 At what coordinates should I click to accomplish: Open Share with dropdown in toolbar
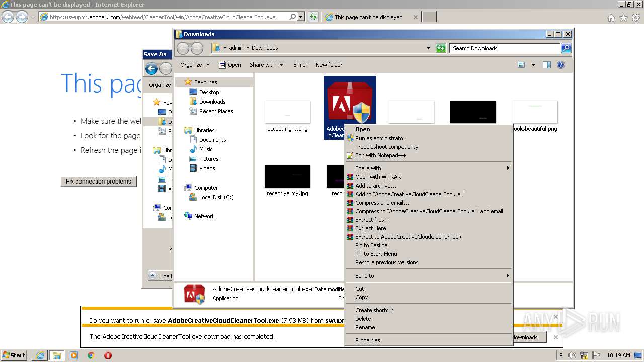click(266, 65)
